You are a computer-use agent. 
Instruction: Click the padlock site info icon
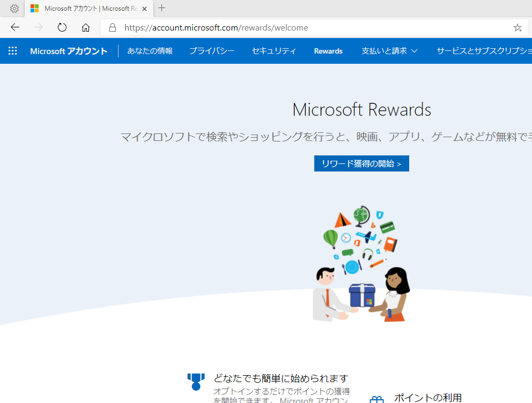click(x=113, y=27)
